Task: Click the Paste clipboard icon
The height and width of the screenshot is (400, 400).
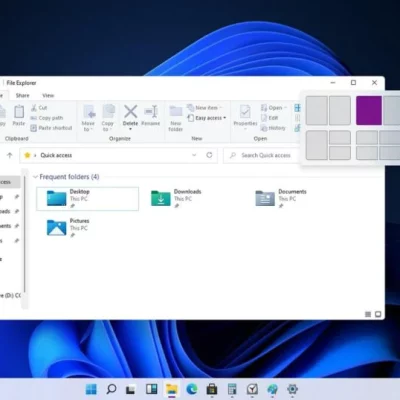Action: (x=19, y=115)
